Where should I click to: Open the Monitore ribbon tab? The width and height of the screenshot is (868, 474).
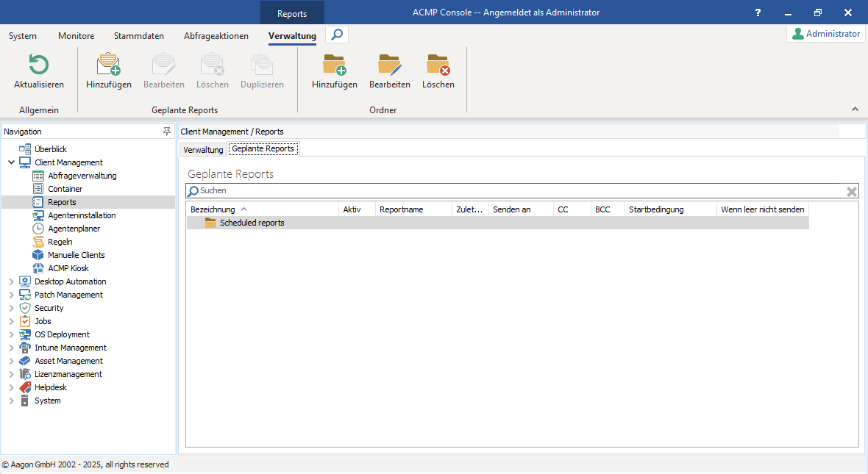pos(76,35)
